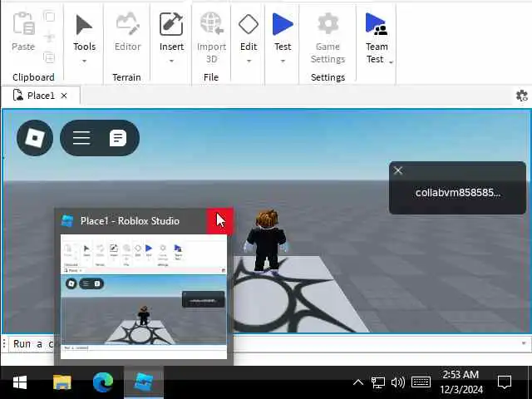Open File Explorer from the taskbar
The height and width of the screenshot is (399, 532).
pos(62,382)
